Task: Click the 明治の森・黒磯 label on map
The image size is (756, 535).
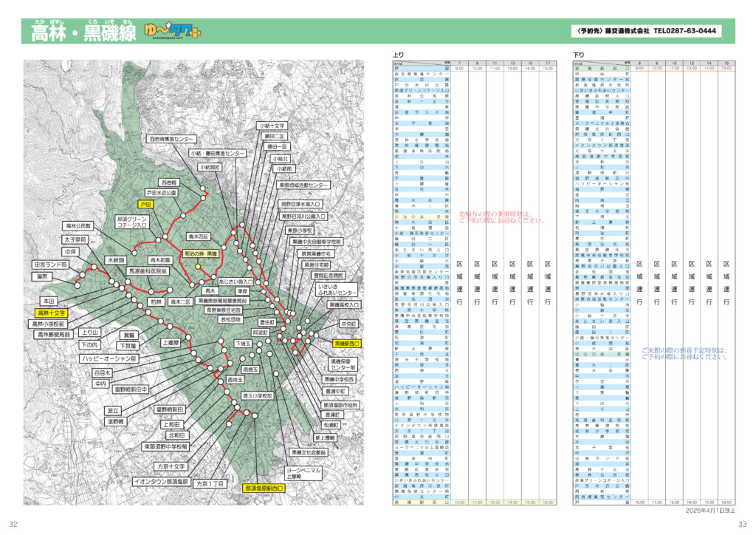Action: click(202, 253)
